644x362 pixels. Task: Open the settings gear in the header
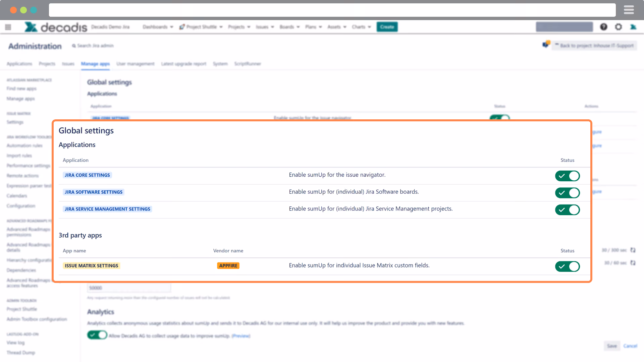[x=619, y=27]
